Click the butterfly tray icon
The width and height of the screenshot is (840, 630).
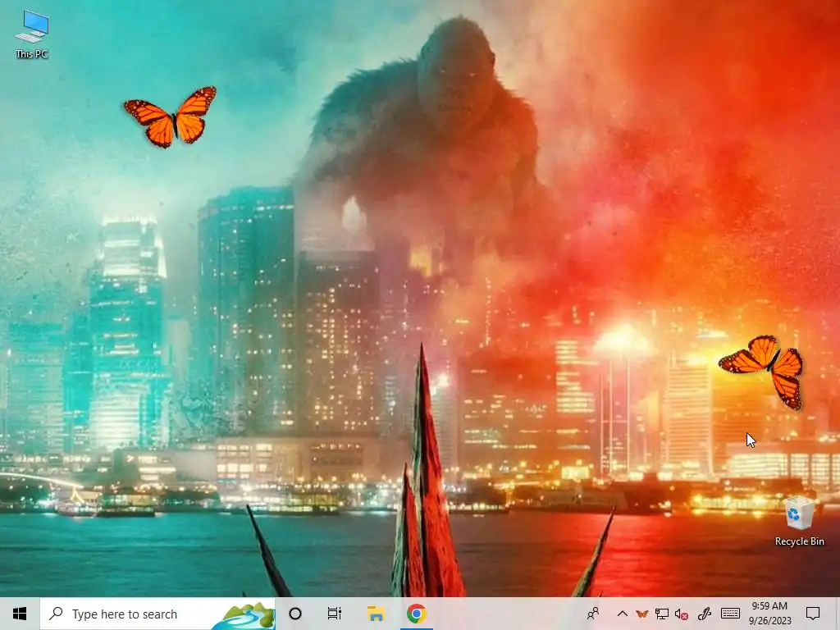(641, 614)
